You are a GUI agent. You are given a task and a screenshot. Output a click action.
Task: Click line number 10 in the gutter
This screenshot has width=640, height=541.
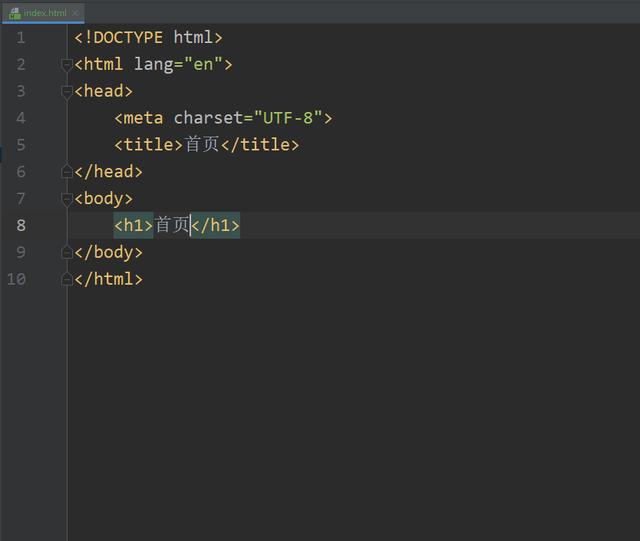(16, 279)
